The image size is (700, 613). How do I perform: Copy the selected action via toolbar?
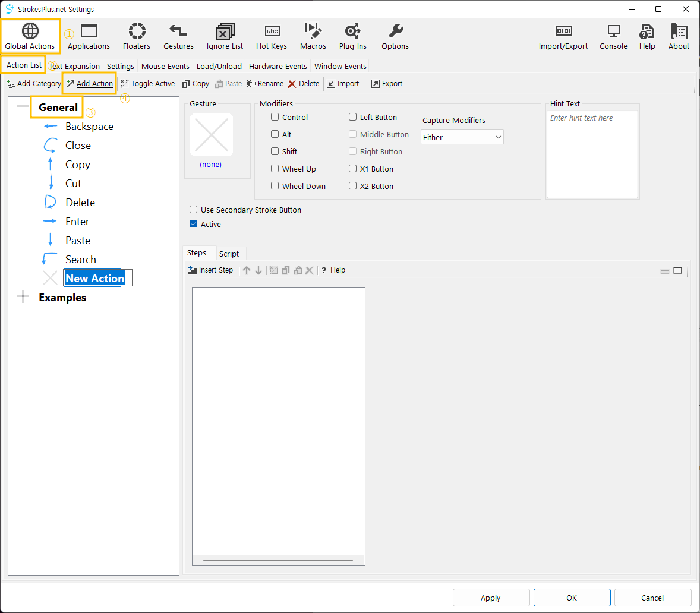click(196, 83)
